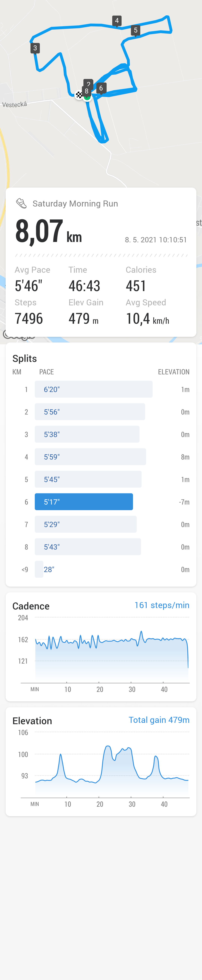
Task: Tap the running shoe icon
Action: pyautogui.click(x=21, y=203)
